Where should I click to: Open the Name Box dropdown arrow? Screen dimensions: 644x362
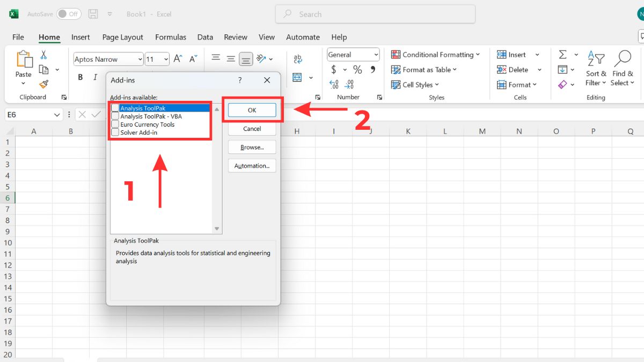pos(57,115)
